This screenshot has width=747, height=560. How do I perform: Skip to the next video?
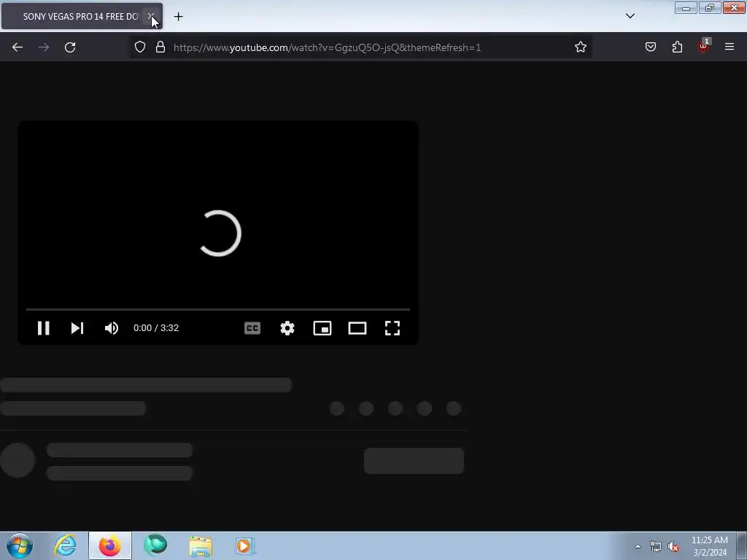coord(77,328)
